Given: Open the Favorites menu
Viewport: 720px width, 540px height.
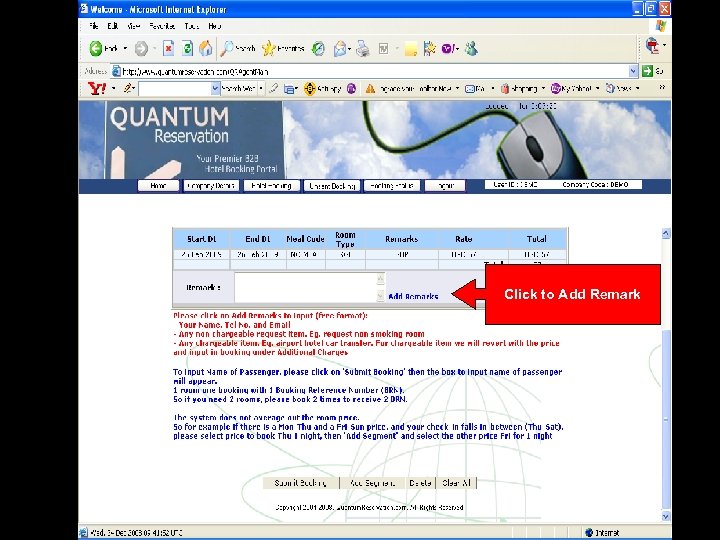Looking at the screenshot, I should [x=162, y=26].
